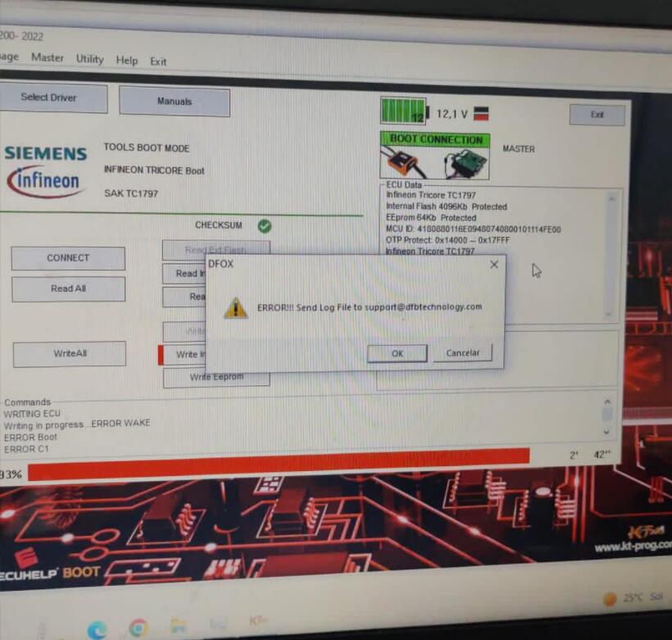Click Cancelar in the DFOX dialog
Image resolution: width=672 pixels, height=640 pixels.
point(463,353)
